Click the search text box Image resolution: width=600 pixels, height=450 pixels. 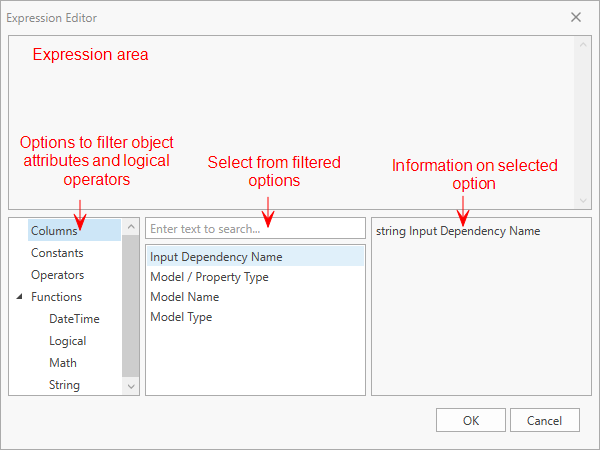pyautogui.click(x=255, y=229)
